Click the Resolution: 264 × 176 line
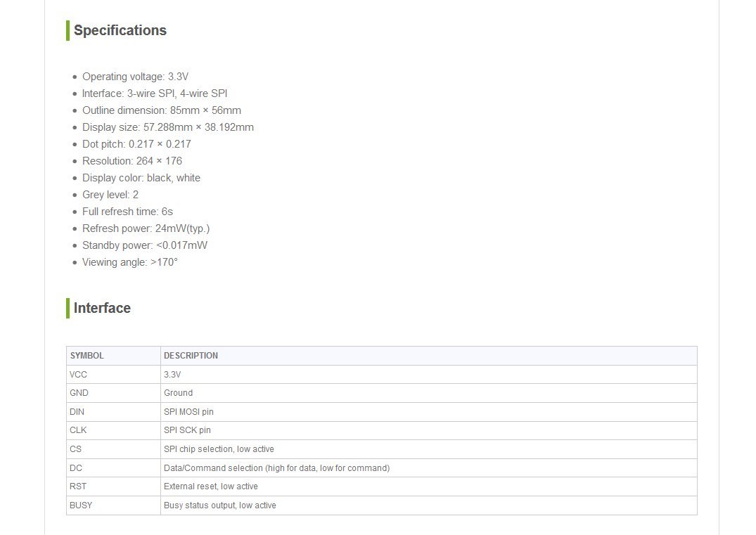The height and width of the screenshot is (535, 756). (132, 161)
